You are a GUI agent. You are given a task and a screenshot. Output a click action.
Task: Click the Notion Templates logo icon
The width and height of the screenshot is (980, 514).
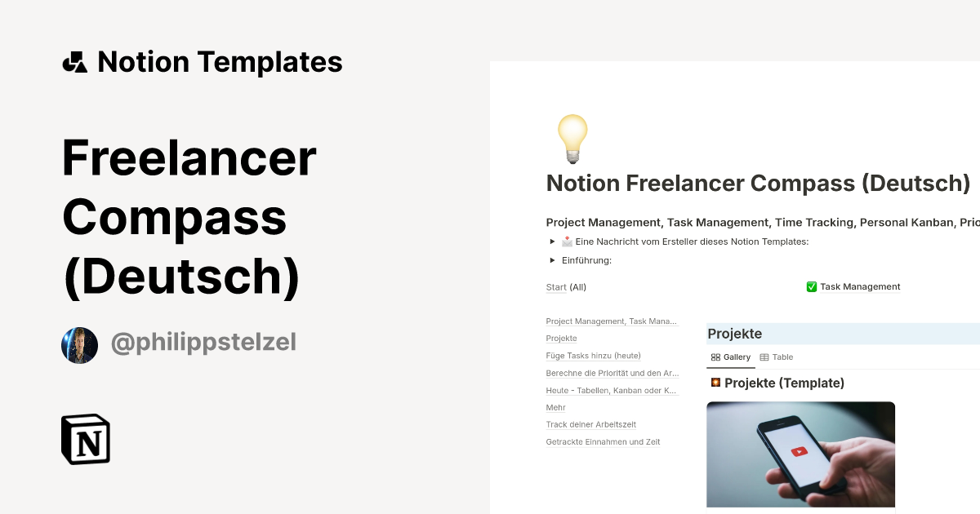[x=75, y=61]
